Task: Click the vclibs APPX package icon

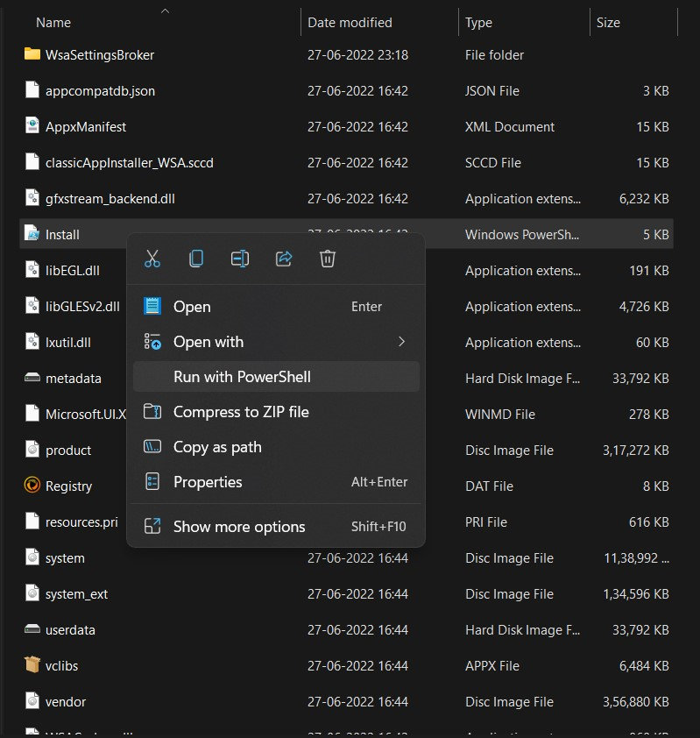Action: pos(32,664)
